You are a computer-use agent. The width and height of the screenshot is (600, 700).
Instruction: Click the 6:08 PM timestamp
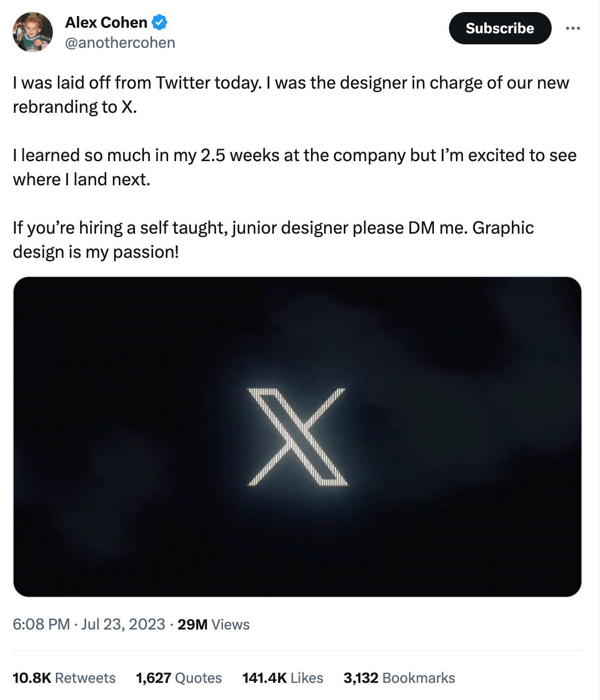click(x=41, y=624)
